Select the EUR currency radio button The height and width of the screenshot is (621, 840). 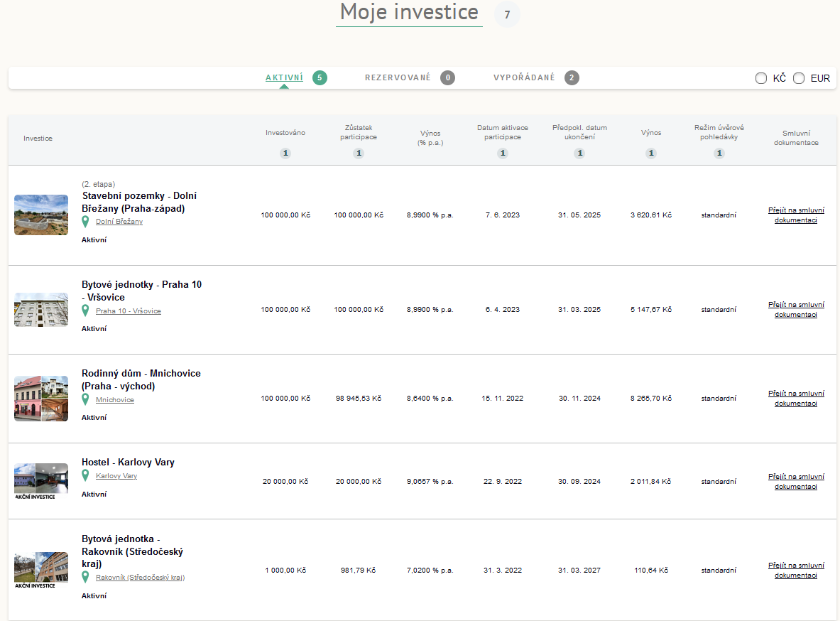pos(799,78)
